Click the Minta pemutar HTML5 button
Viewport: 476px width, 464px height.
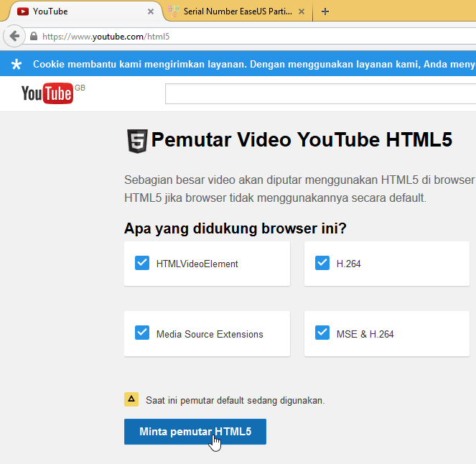(x=195, y=432)
